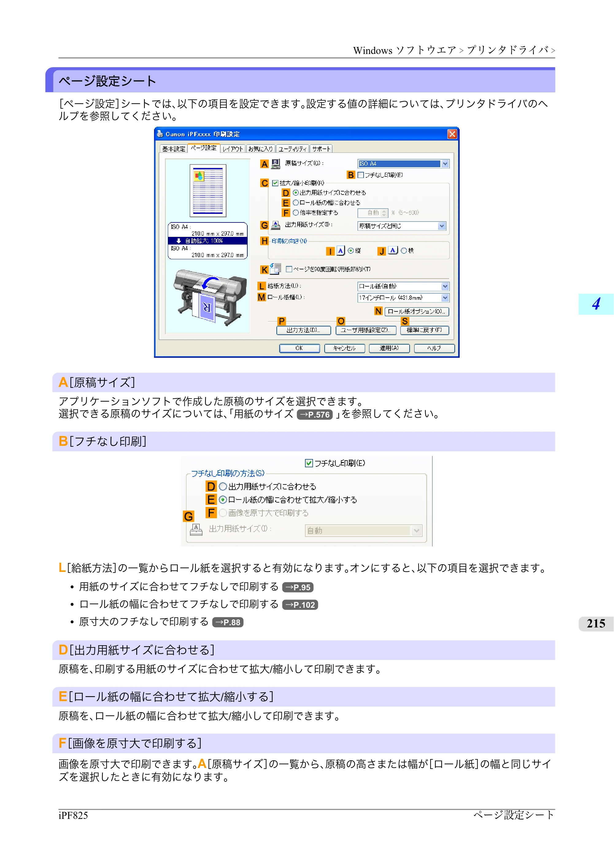
Task: Select ロール紙の幅に合わせて拡大/縮小する radio
Action: click(223, 500)
